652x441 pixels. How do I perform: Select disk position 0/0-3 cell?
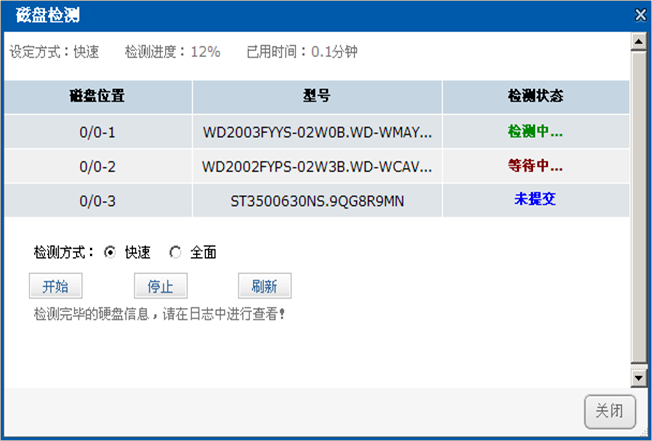98,201
